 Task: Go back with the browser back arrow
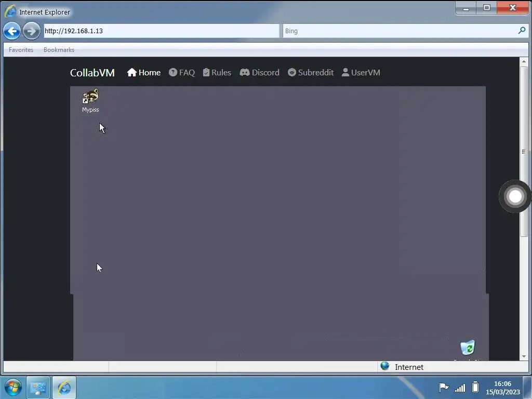pyautogui.click(x=12, y=31)
